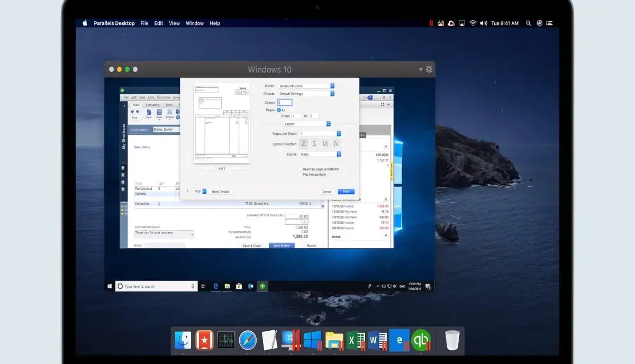
Task: Open Edge from the Windows taskbar
Action: [x=216, y=286]
